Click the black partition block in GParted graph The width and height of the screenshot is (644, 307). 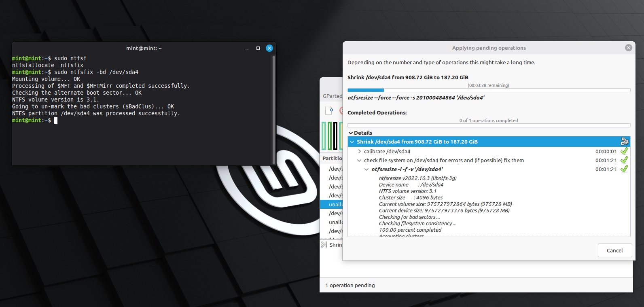335,136
